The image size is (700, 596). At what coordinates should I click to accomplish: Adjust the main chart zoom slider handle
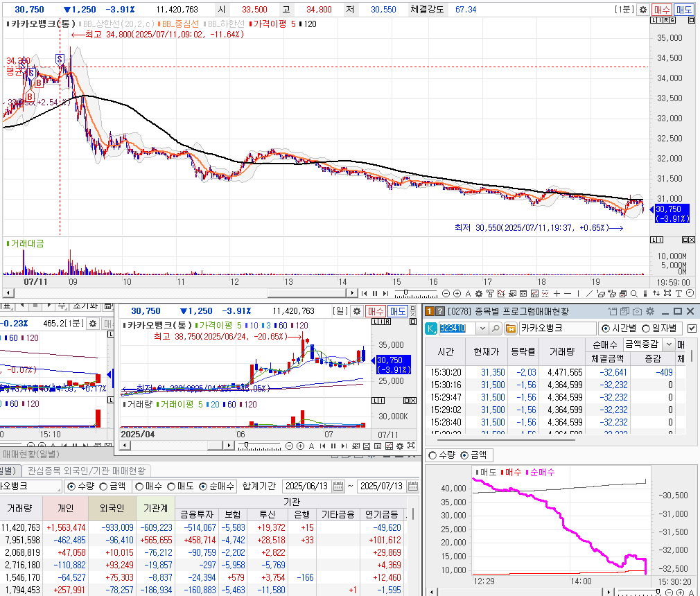coord(406,292)
